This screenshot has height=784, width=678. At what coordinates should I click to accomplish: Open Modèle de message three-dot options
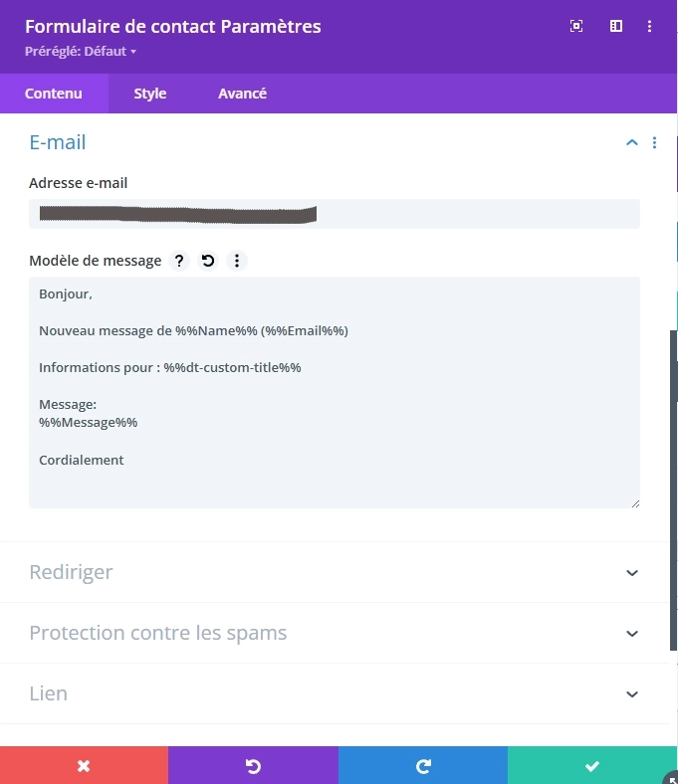click(x=237, y=261)
